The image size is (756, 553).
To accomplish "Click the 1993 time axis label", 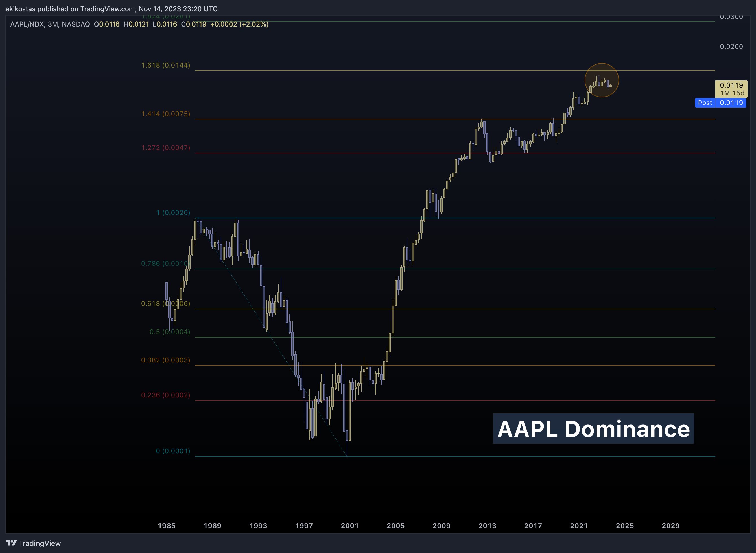I will pos(258,526).
